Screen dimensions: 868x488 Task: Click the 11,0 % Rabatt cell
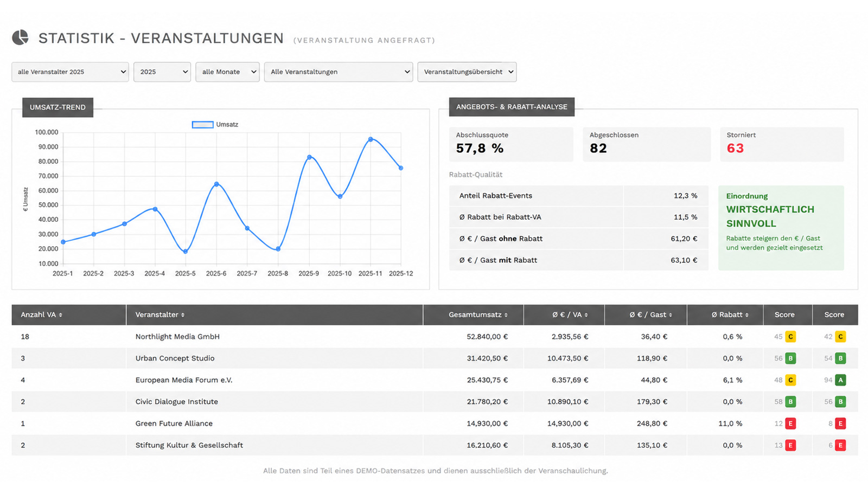730,423
